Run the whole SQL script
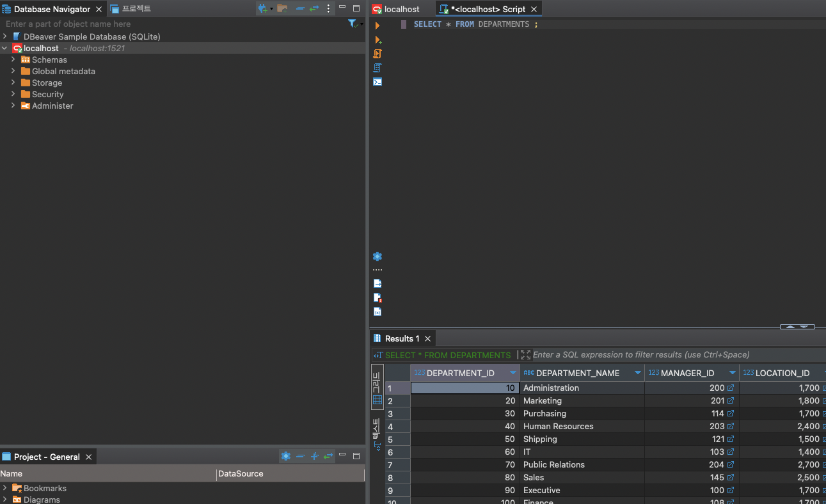 (x=377, y=54)
